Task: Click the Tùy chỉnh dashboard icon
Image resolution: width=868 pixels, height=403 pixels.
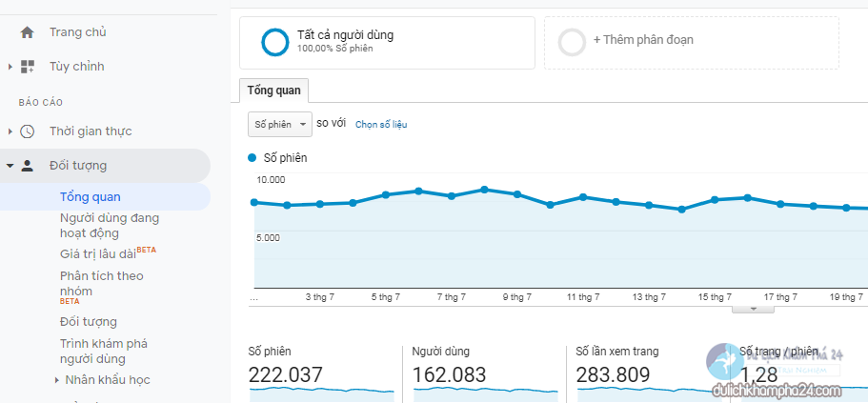Action: click(27, 67)
